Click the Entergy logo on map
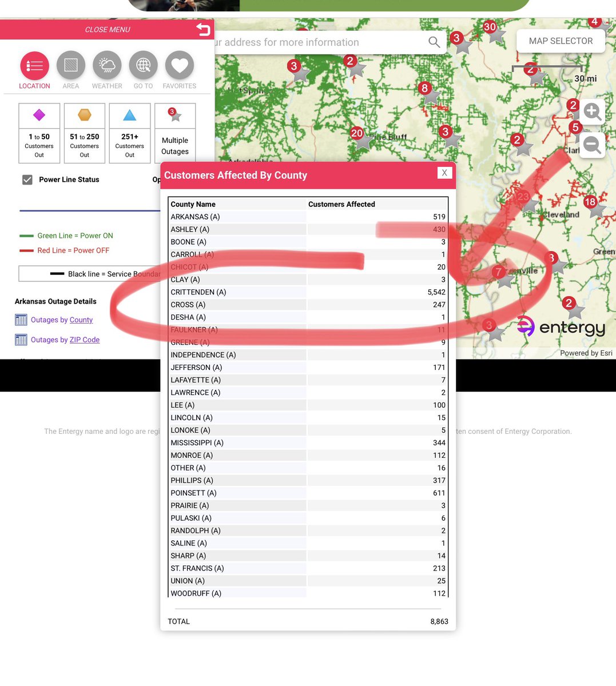The width and height of the screenshot is (616, 686). 561,326
